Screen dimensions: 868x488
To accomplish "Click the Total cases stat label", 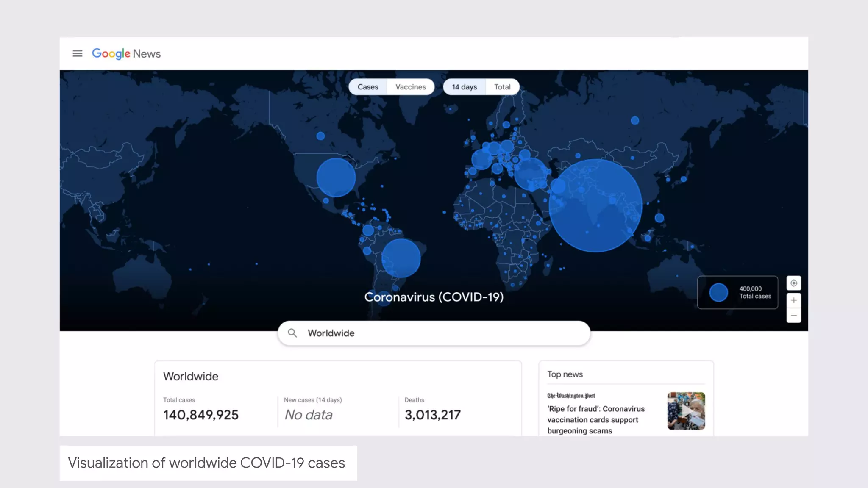I will point(179,400).
